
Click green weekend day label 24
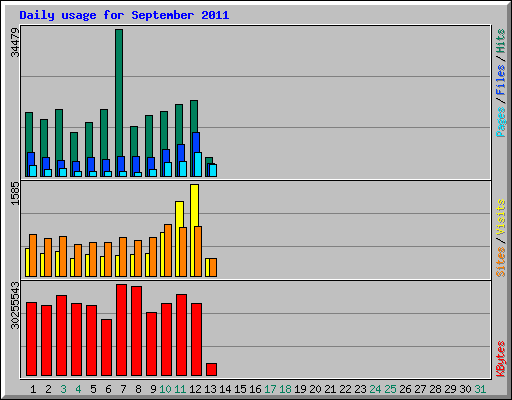(x=375, y=389)
